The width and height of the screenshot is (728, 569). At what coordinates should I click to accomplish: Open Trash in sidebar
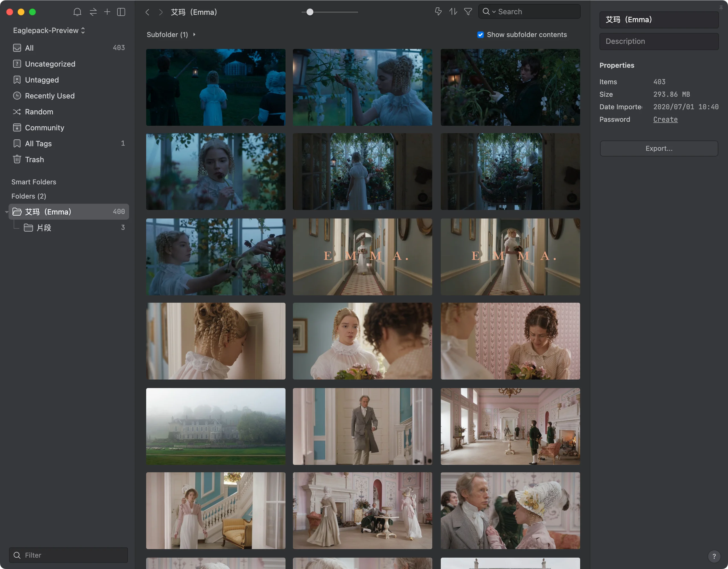click(x=68, y=159)
